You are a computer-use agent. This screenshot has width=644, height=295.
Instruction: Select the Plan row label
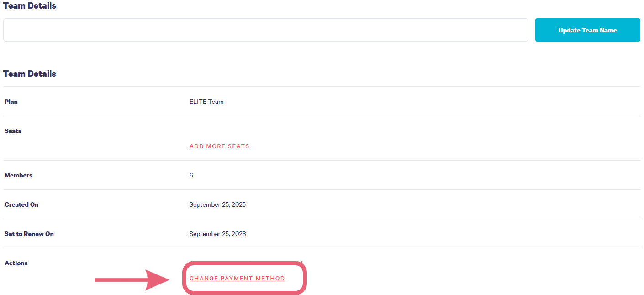tap(11, 102)
